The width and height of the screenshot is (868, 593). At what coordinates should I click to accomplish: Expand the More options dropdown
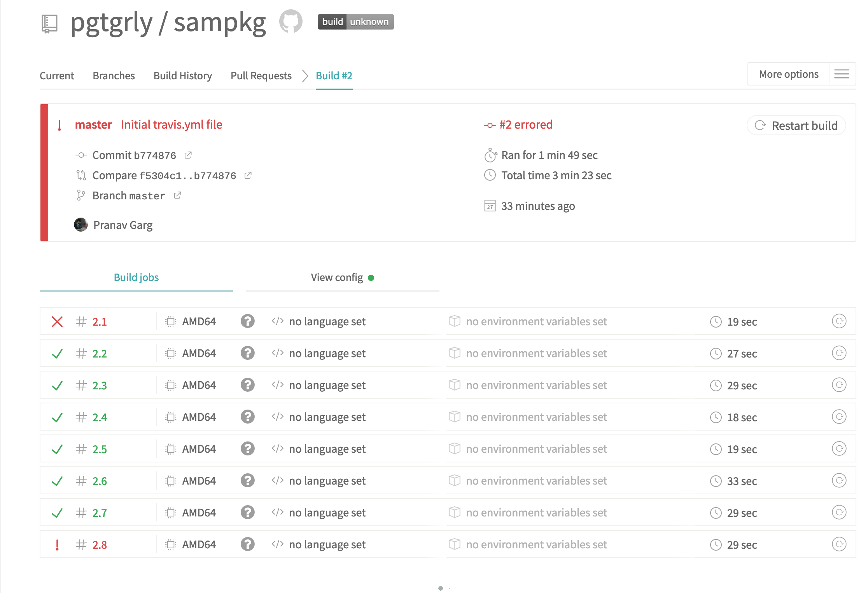click(788, 74)
